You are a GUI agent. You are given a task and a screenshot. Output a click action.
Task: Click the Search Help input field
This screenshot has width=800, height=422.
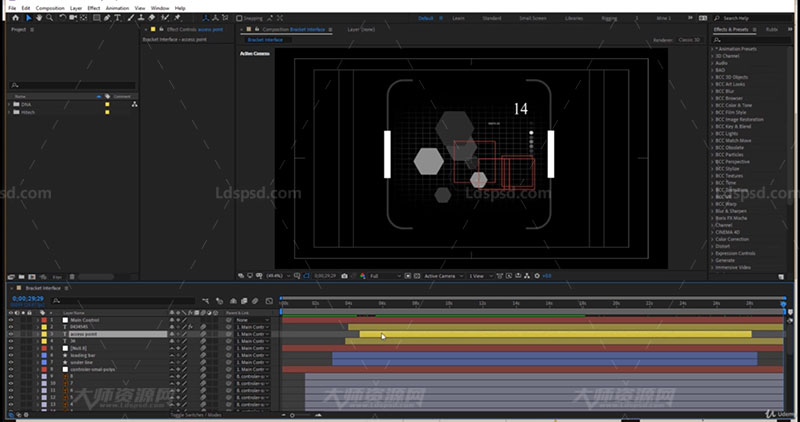[753, 18]
